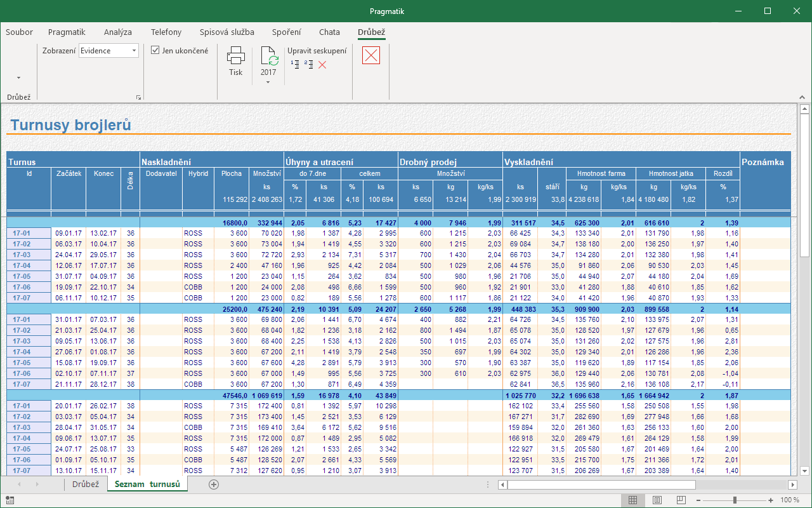Viewport: 812px width, 508px height.
Task: Click the Poznámka column header
Action: [x=763, y=162]
